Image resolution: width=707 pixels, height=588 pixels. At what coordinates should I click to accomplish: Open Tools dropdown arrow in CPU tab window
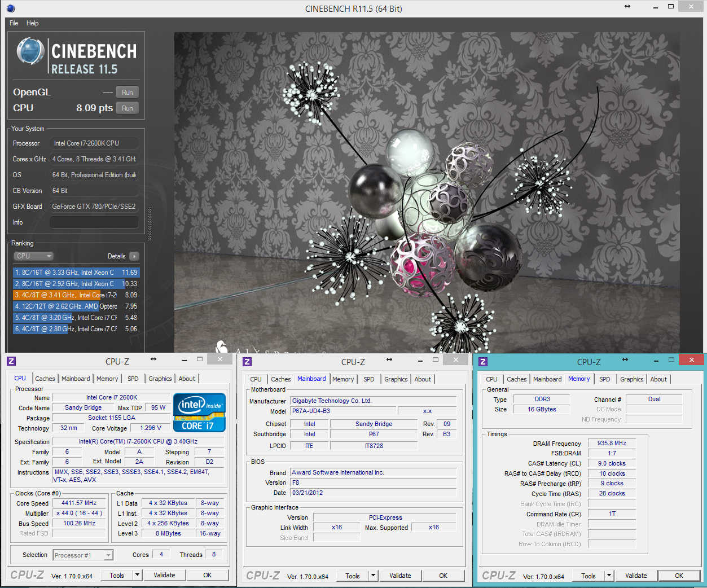pyautogui.click(x=137, y=575)
